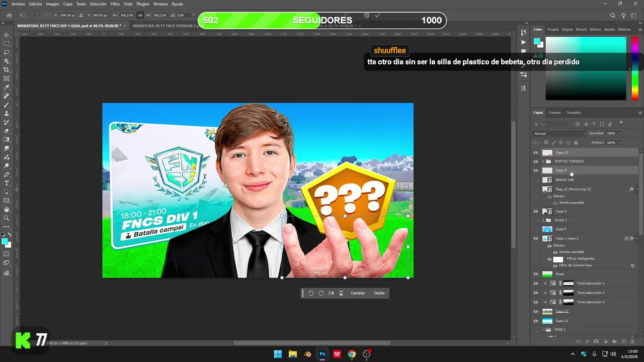Collapse effects of Capa 1 copia 2

[637, 238]
